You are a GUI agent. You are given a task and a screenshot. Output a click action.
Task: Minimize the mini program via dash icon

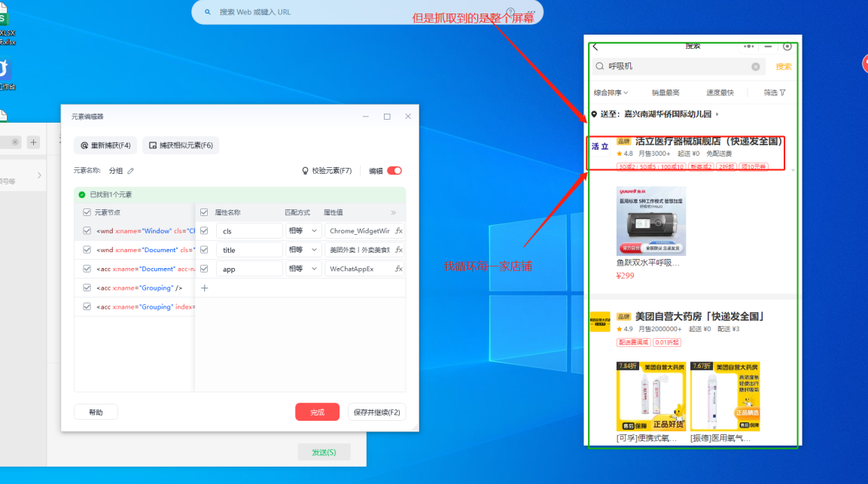point(768,47)
